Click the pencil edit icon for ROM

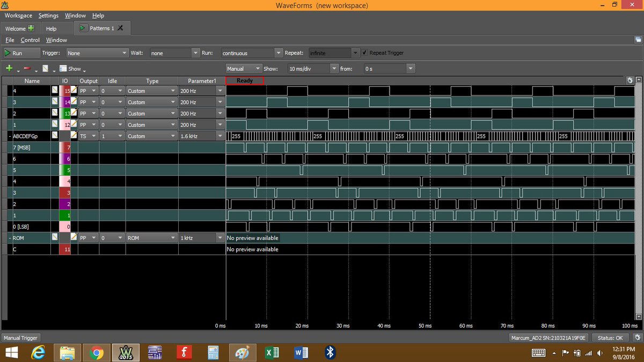coord(75,237)
